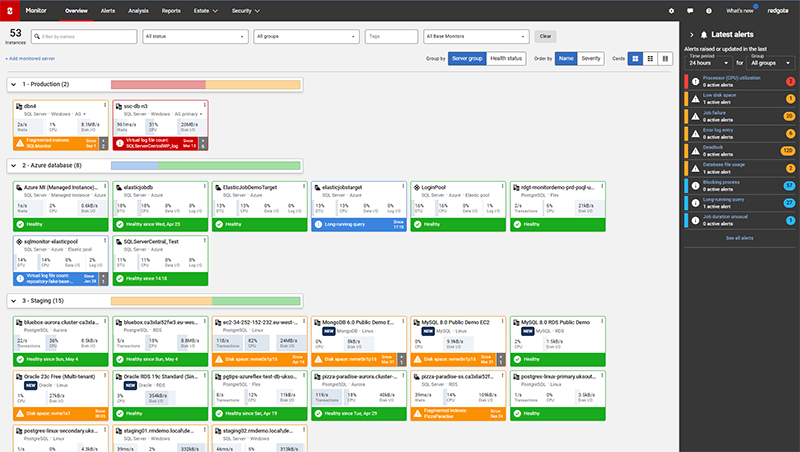Click the sqlmonitor-elasticpool icon
The height and width of the screenshot is (452, 800).
(19, 241)
